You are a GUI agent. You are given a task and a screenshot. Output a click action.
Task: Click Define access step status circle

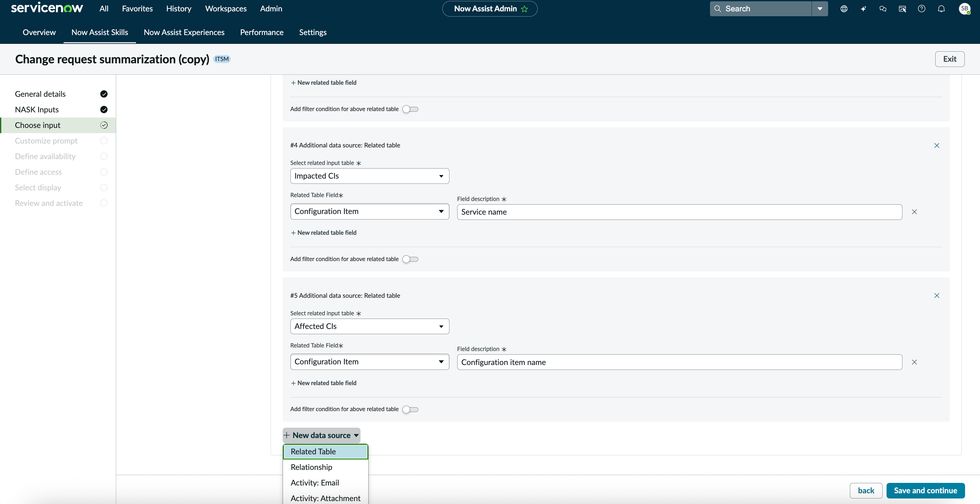click(104, 172)
